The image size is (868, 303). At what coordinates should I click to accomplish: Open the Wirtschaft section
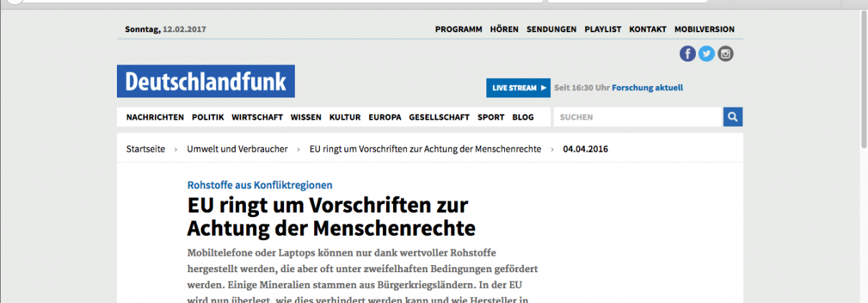(x=258, y=117)
